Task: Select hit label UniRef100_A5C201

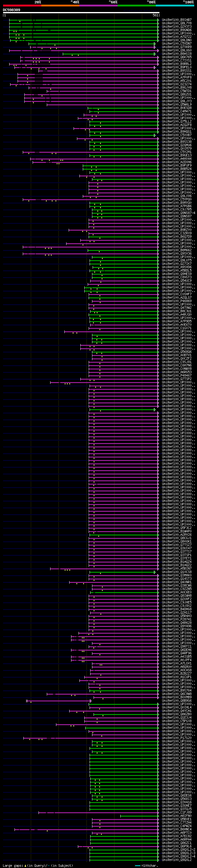Action: click(177, 81)
